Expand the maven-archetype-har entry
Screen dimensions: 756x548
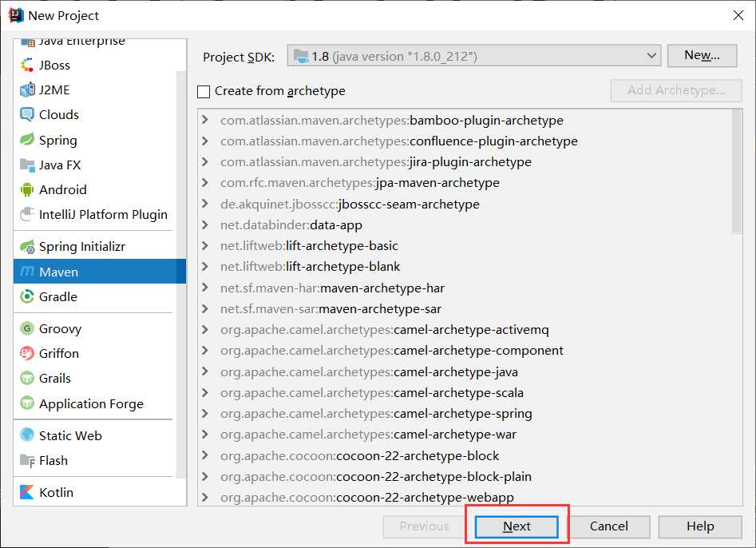coord(205,288)
